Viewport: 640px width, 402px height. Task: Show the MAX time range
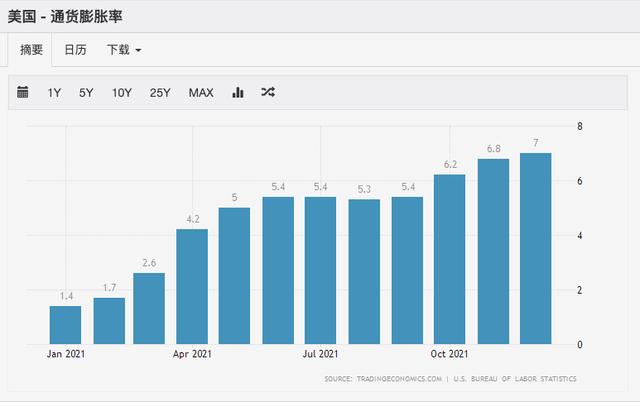201,93
